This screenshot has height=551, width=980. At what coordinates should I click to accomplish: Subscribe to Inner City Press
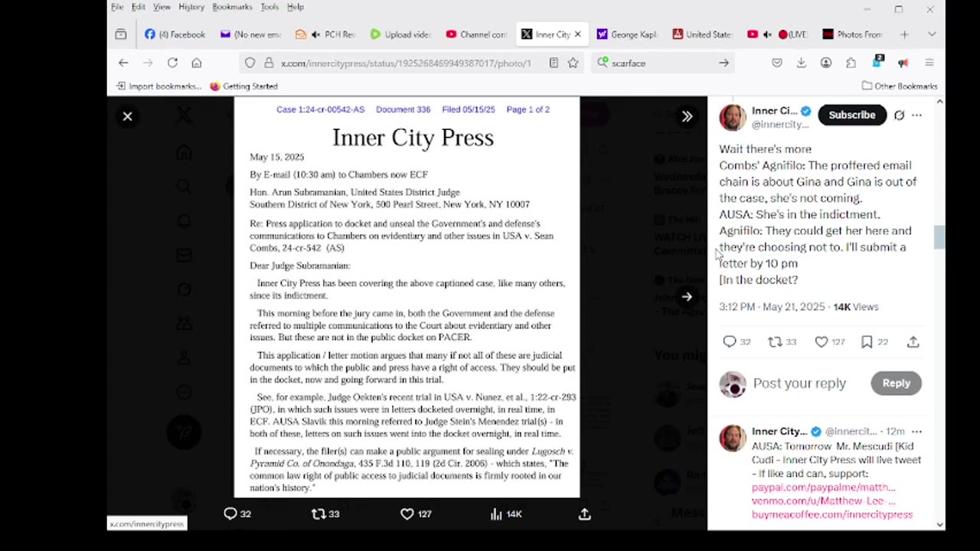click(851, 115)
